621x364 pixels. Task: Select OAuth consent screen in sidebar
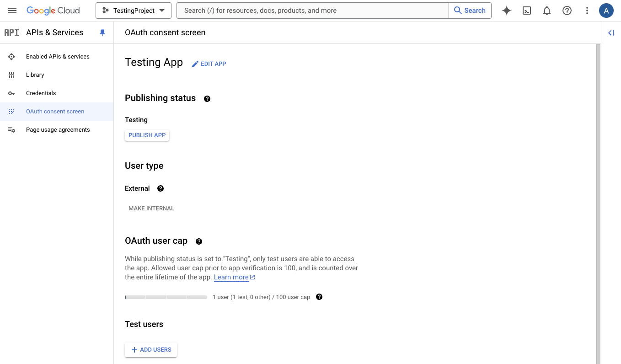click(x=57, y=112)
